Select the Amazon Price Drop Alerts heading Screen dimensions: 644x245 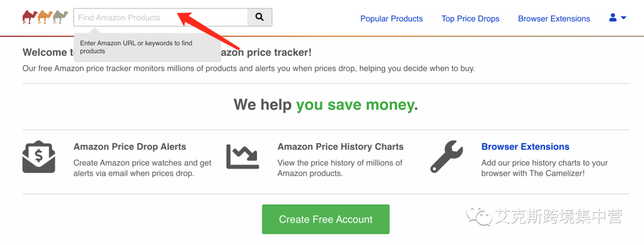point(129,147)
